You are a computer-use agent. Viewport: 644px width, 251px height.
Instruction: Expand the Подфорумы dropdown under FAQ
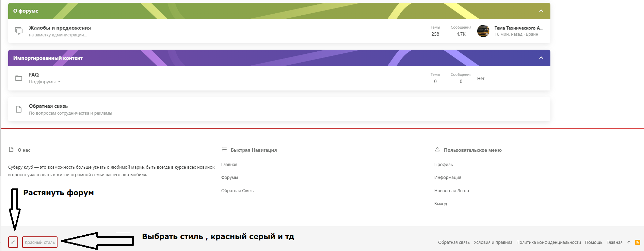[45, 82]
